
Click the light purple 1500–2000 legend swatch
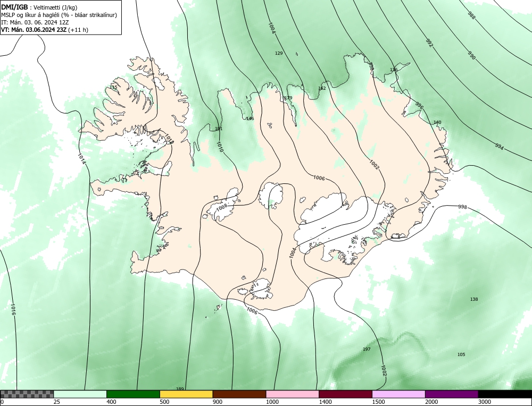tap(398, 394)
